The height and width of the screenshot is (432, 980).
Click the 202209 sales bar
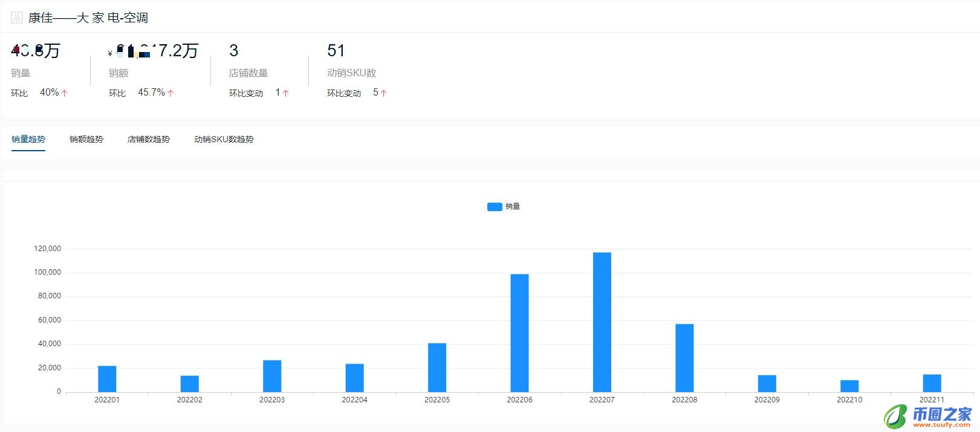pyautogui.click(x=767, y=384)
